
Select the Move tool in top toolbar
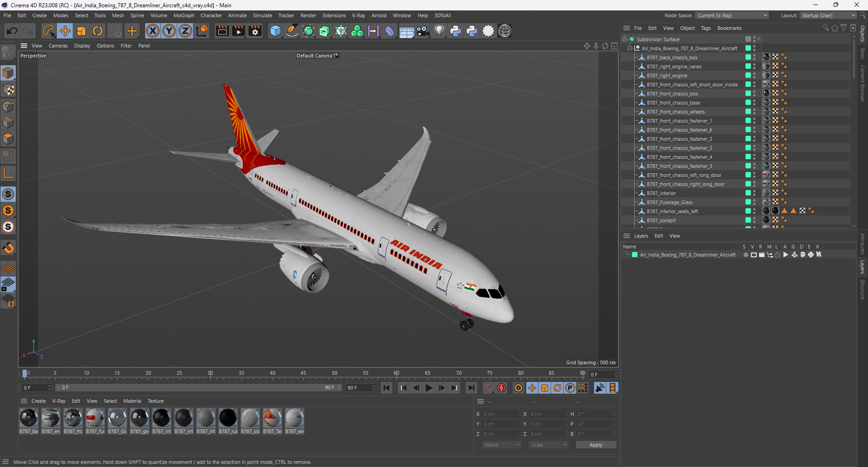(x=65, y=31)
